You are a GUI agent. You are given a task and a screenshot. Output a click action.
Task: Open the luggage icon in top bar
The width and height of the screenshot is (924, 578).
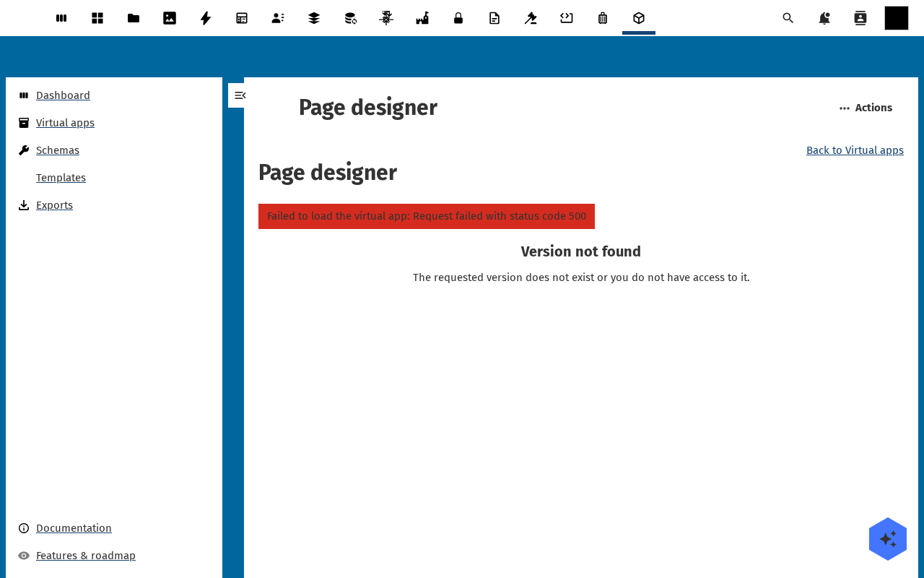(603, 18)
